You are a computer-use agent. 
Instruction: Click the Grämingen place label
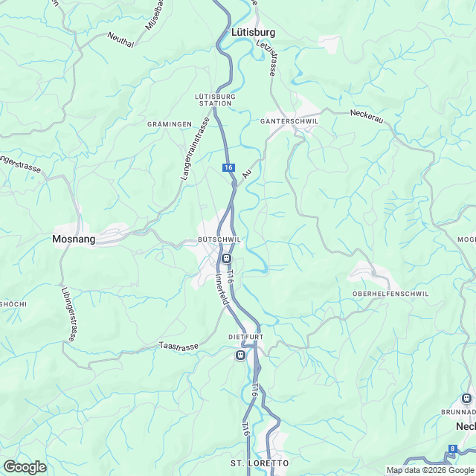[170, 124]
